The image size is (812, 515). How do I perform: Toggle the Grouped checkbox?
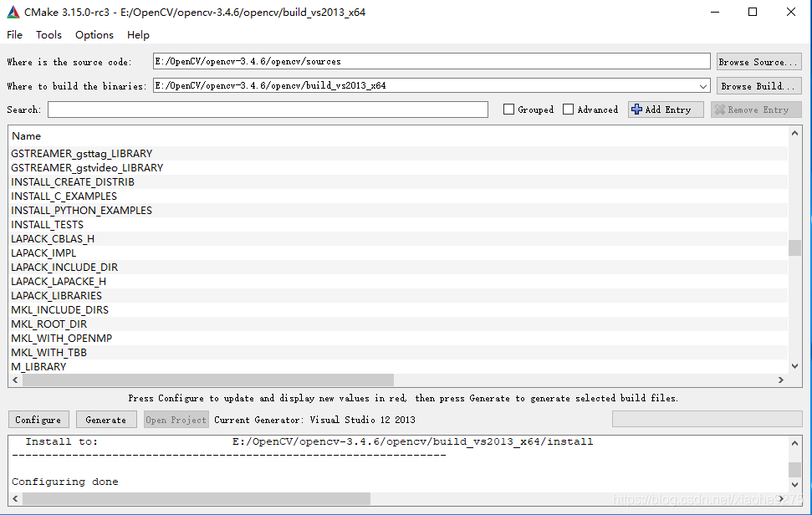pos(509,110)
